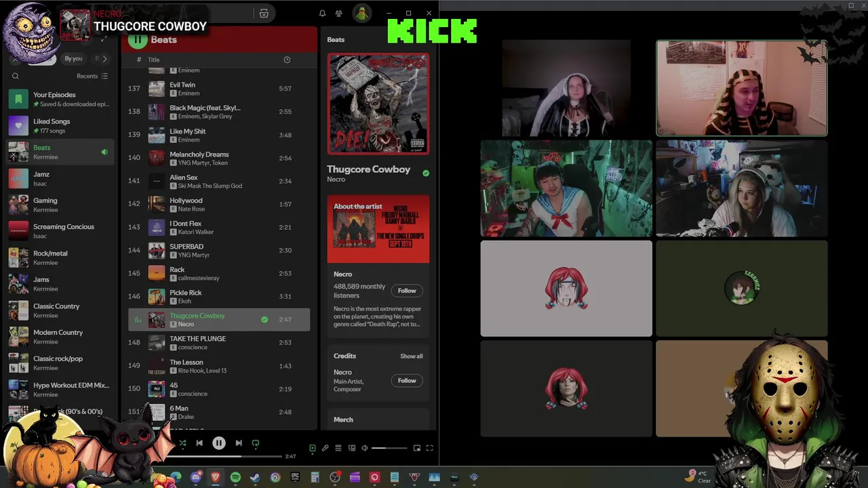Screen dimensions: 868x488
Task: Open the Calculator taskbar icon
Action: click(315, 477)
